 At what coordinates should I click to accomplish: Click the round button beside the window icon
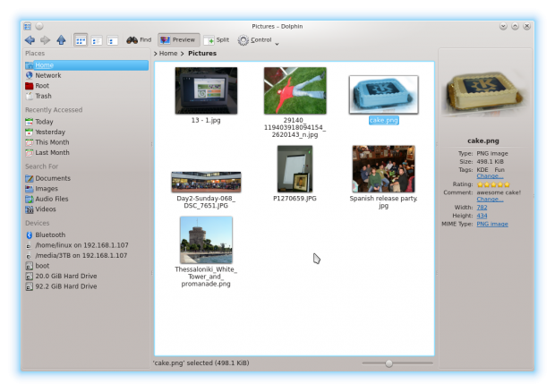(x=39, y=26)
